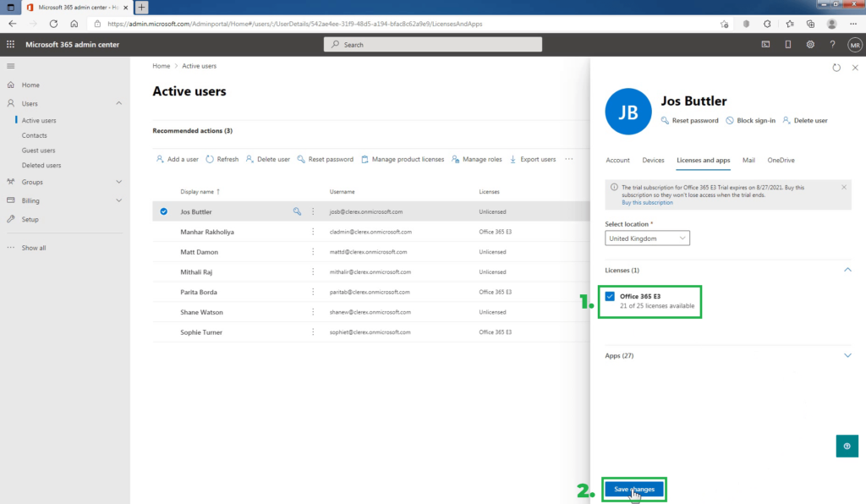Click Add a user toolbar button
Image resolution: width=866 pixels, height=504 pixels.
coord(178,159)
